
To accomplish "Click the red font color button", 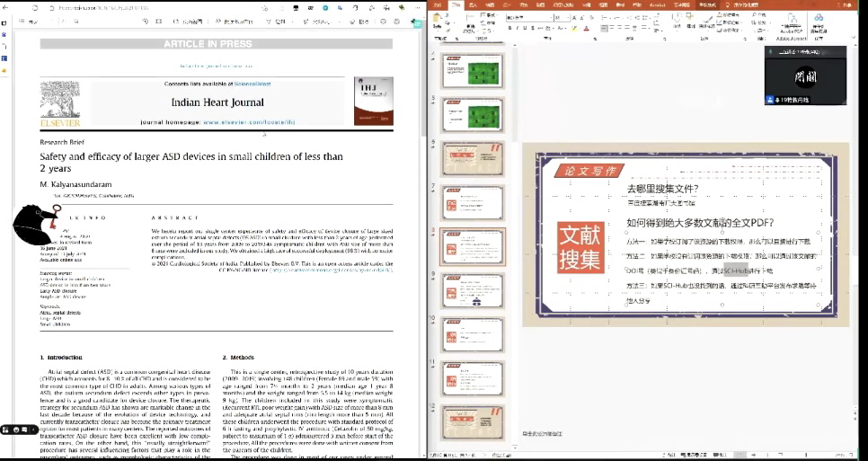I will (x=585, y=28).
